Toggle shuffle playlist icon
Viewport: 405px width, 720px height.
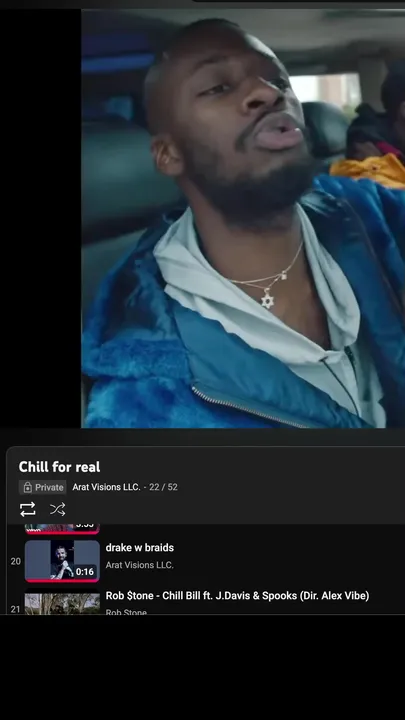click(x=57, y=509)
